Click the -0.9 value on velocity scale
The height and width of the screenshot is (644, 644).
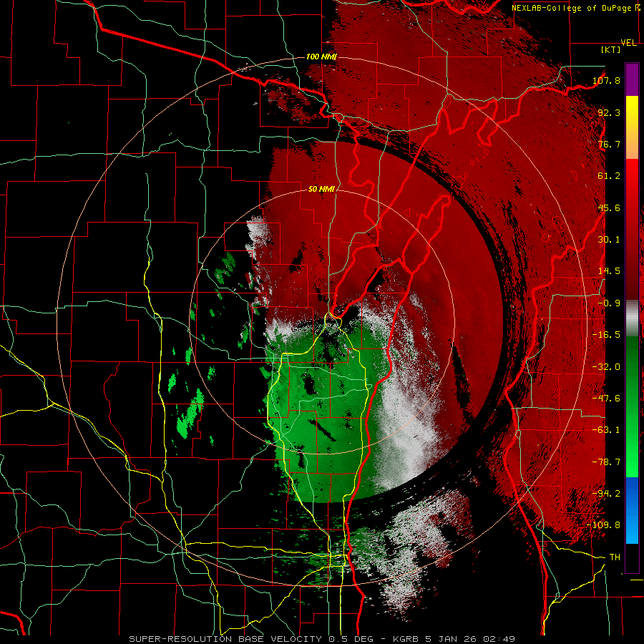[x=609, y=303]
